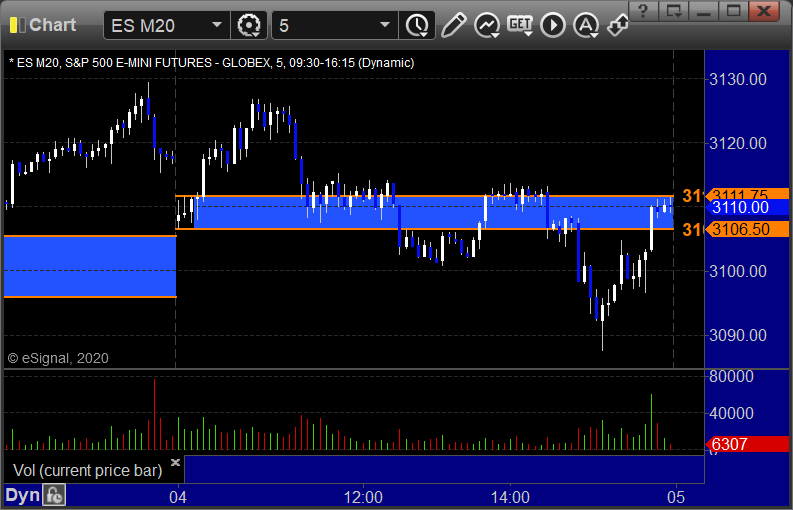The width and height of the screenshot is (793, 510).
Task: Click the 3100.00 price axis label
Action: click(738, 271)
